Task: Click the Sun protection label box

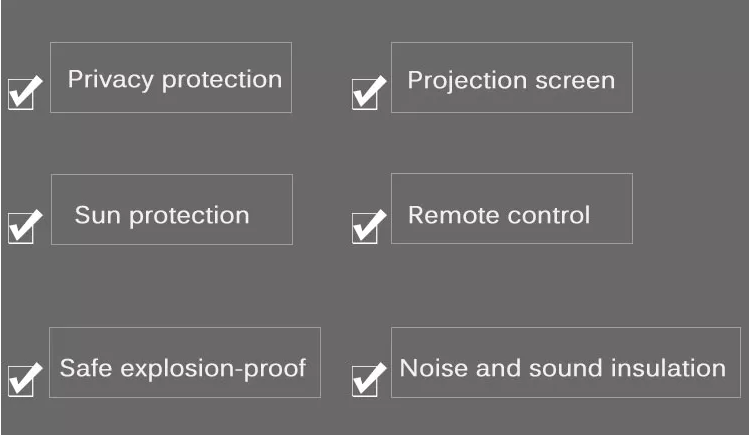Action: point(172,210)
